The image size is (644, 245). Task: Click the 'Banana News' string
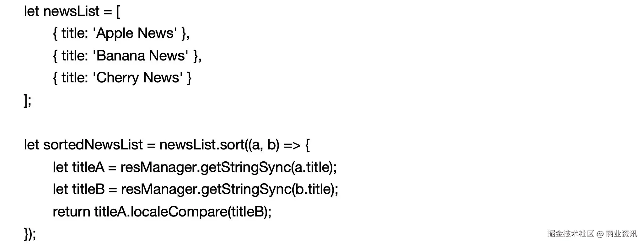point(141,56)
